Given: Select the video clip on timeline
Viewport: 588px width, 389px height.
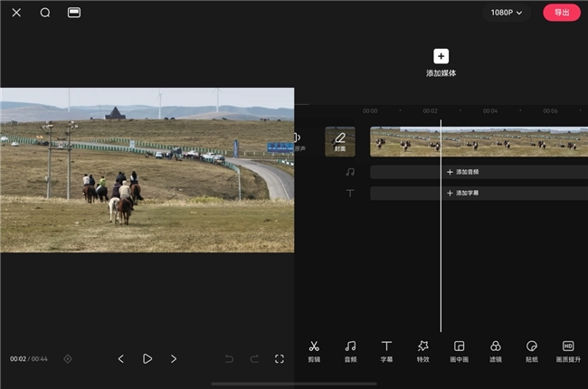Looking at the screenshot, I should (479, 141).
